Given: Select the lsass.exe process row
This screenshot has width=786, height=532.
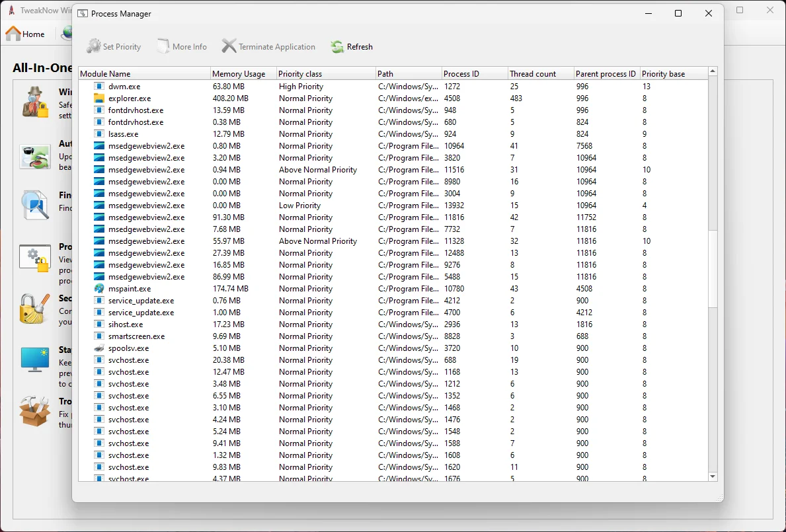Looking at the screenshot, I should click(123, 134).
